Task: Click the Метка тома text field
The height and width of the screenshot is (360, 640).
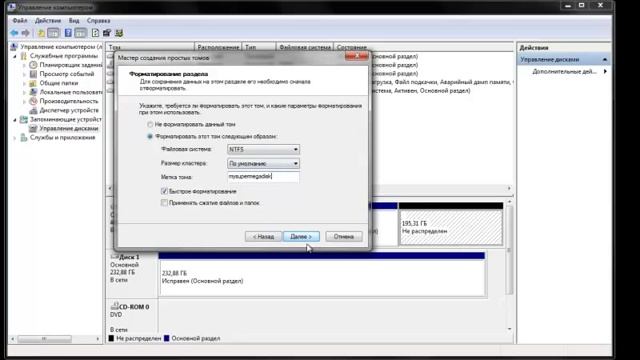Action: click(263, 176)
